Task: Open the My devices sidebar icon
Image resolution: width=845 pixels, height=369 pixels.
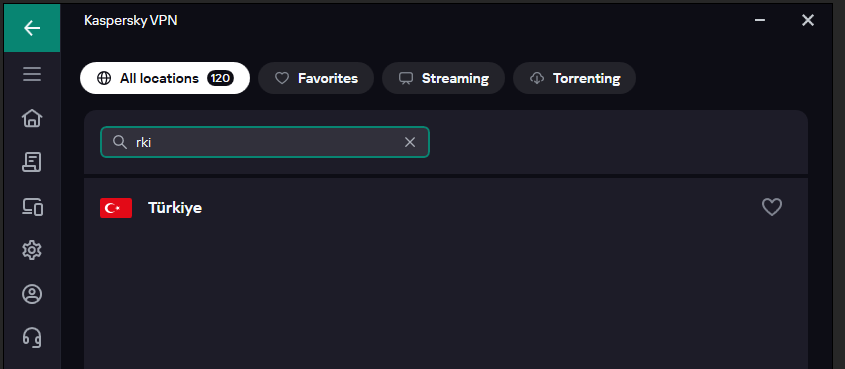Action: click(x=32, y=206)
